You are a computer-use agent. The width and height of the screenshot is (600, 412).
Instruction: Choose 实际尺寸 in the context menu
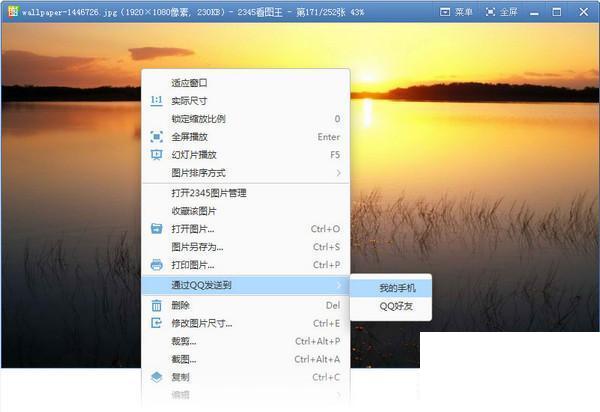point(245,101)
